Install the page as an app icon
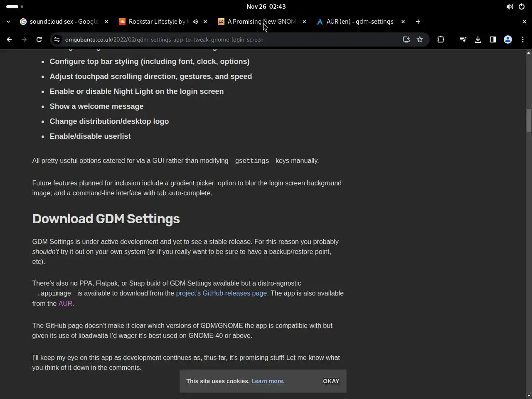This screenshot has height=399, width=532. [x=406, y=39]
